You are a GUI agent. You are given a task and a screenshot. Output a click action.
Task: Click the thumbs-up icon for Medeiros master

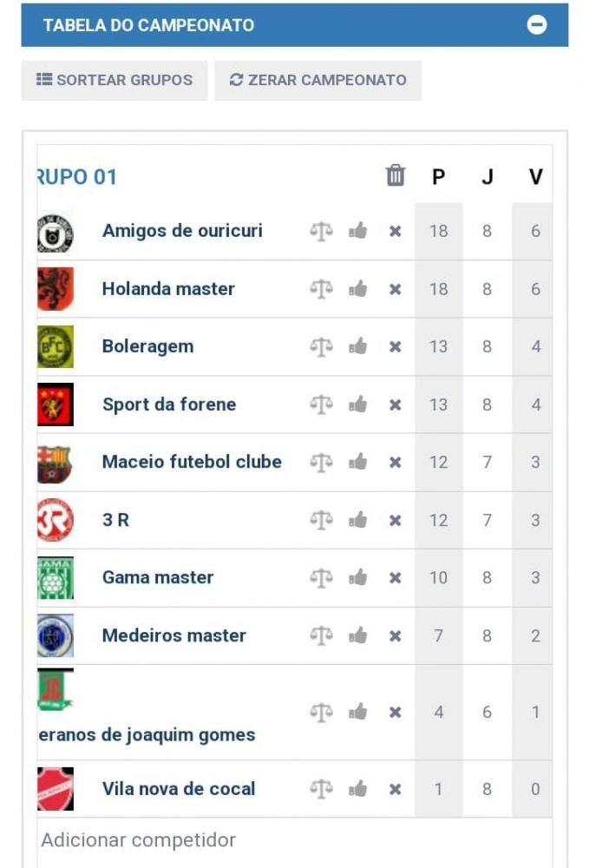(x=358, y=635)
